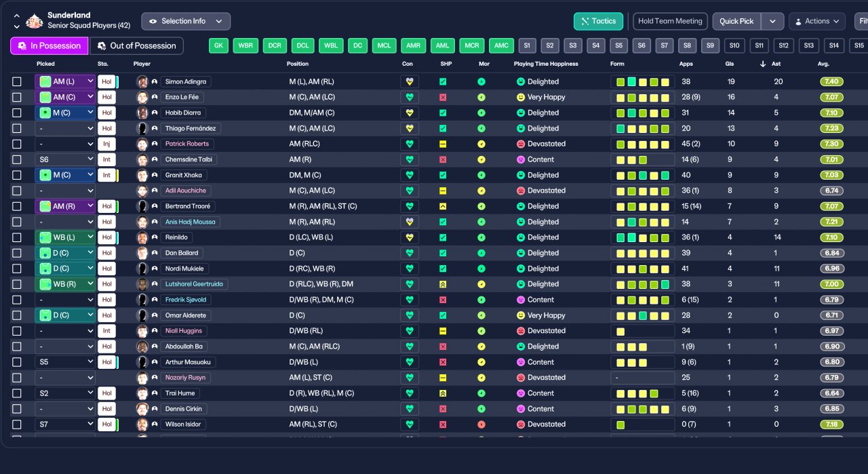Click the Quick Pick button

(x=736, y=21)
